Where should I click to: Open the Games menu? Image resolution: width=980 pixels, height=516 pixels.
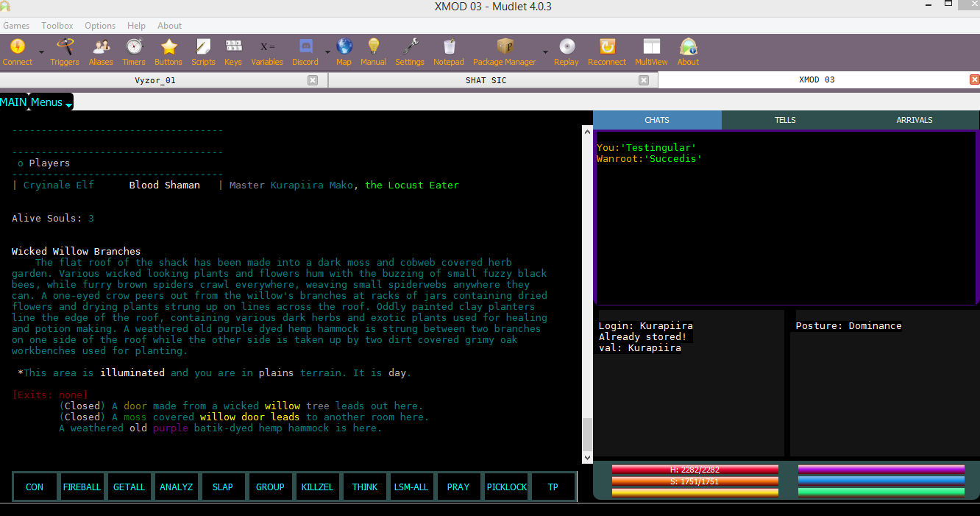(16, 26)
